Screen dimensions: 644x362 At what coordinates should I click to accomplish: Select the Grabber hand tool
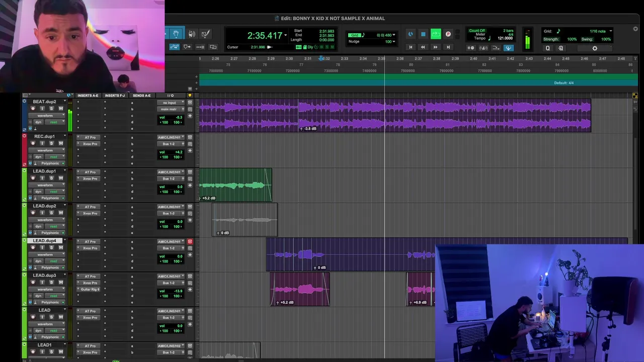tap(176, 34)
